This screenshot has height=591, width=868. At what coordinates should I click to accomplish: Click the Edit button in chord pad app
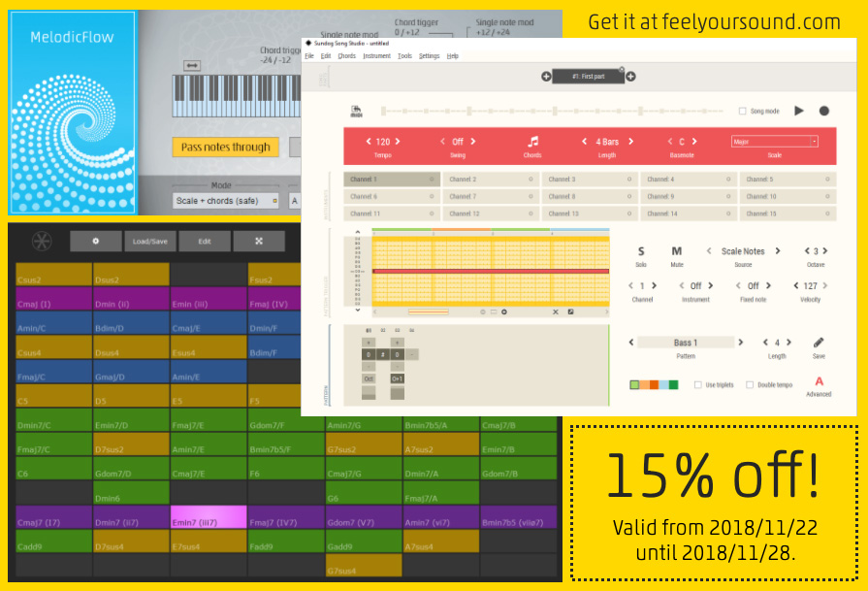tap(205, 241)
